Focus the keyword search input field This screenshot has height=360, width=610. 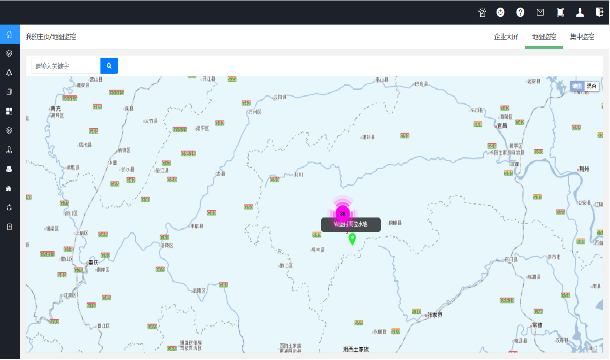pos(66,66)
